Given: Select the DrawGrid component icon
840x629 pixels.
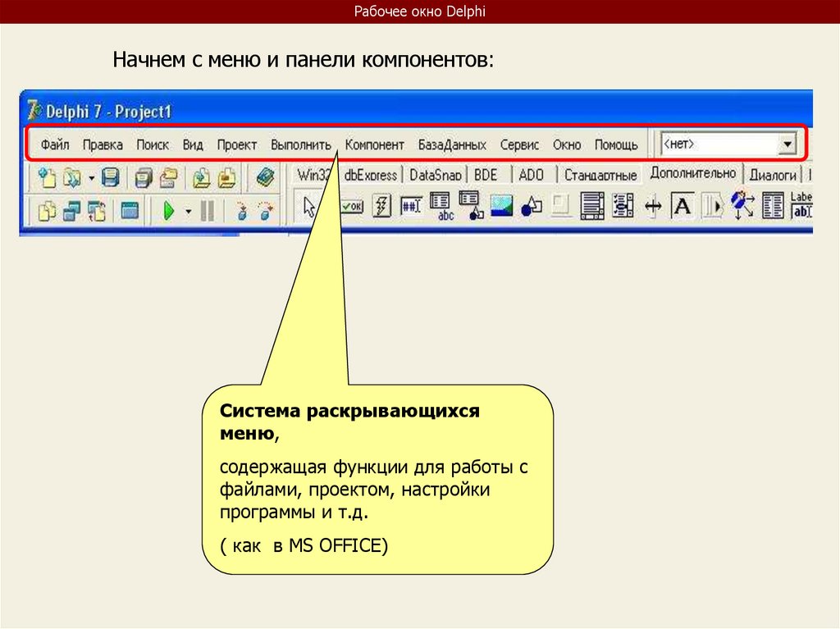Looking at the screenshot, I should click(x=472, y=207).
